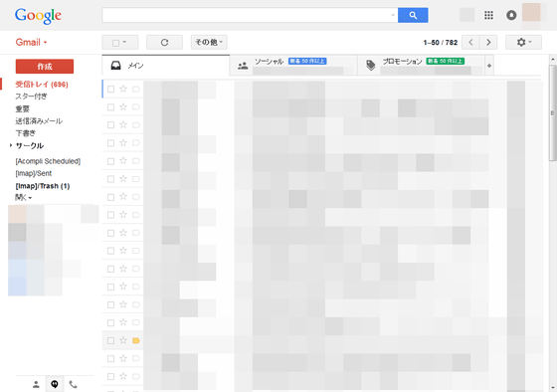Screen dimensions: 557x392
Task: Click the 1–50 / 782 message count
Action: 441,43
